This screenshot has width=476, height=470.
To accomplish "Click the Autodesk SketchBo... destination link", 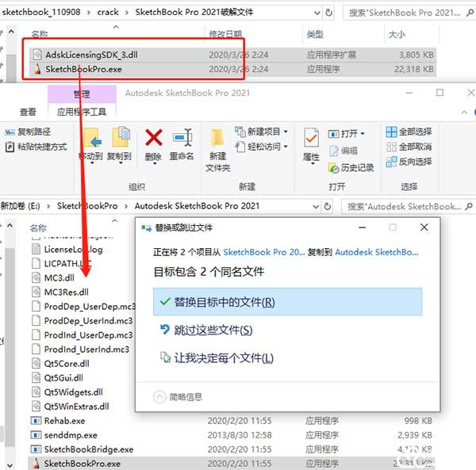I will point(376,252).
